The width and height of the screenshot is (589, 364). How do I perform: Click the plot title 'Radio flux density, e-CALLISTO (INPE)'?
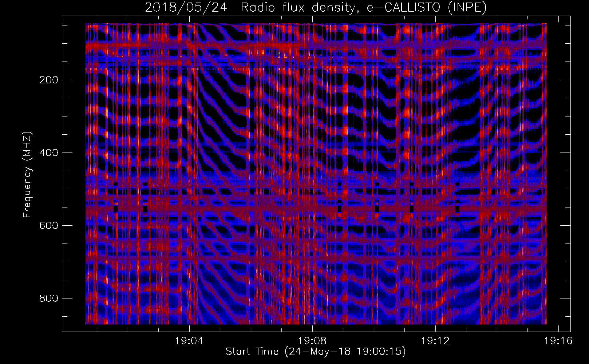pos(363,7)
